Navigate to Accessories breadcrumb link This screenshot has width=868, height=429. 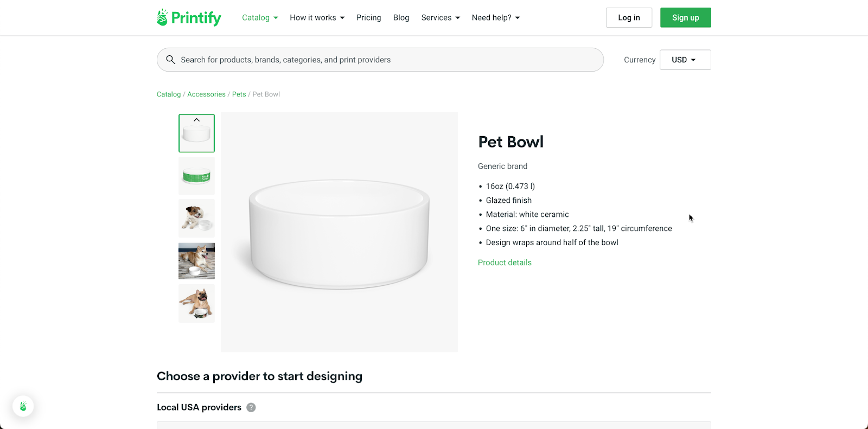[x=206, y=94]
